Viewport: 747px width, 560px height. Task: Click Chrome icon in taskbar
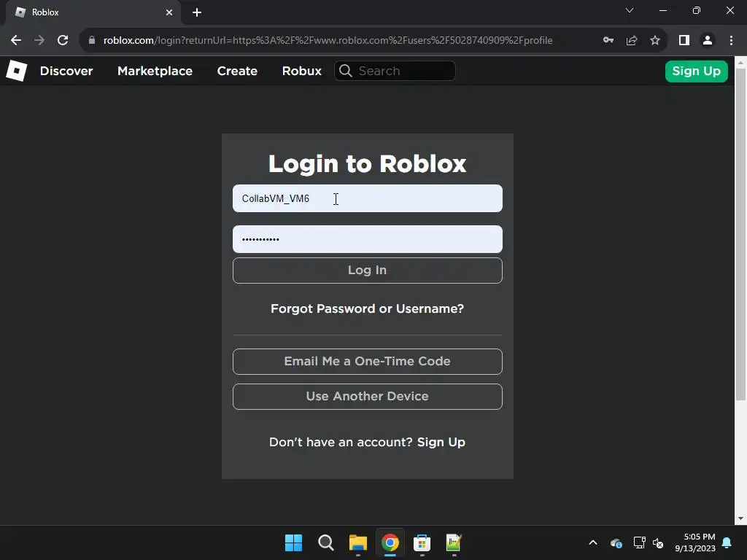390,542
